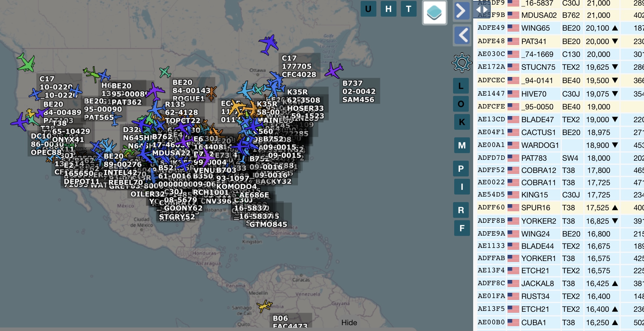Click the left chevron collapse button
Viewport: 644px width, 331px height.
click(462, 35)
